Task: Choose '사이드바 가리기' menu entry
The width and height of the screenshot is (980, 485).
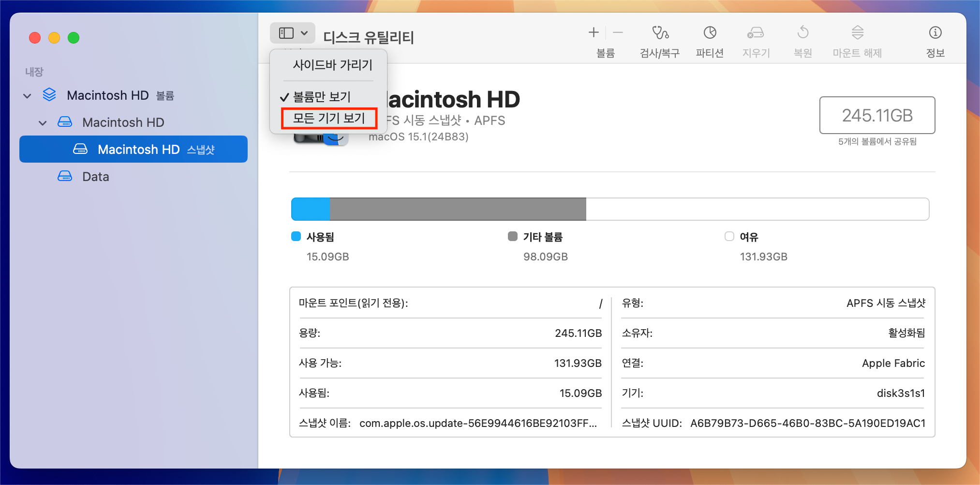Action: tap(332, 65)
